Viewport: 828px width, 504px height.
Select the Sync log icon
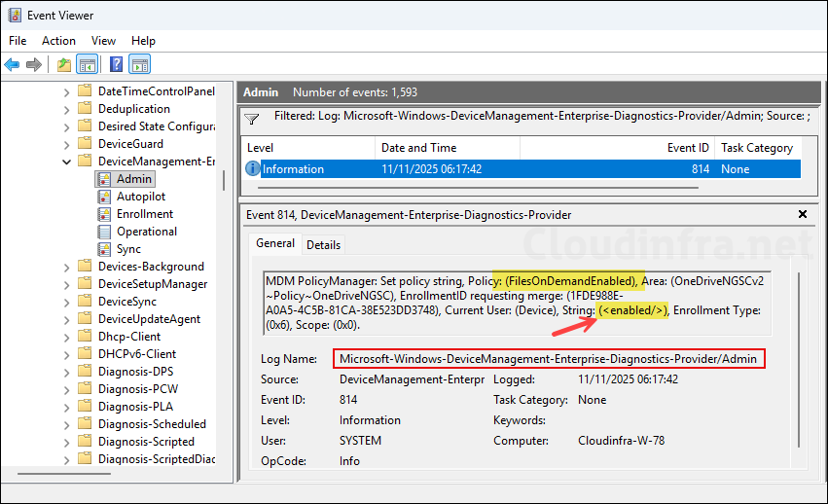(104, 249)
